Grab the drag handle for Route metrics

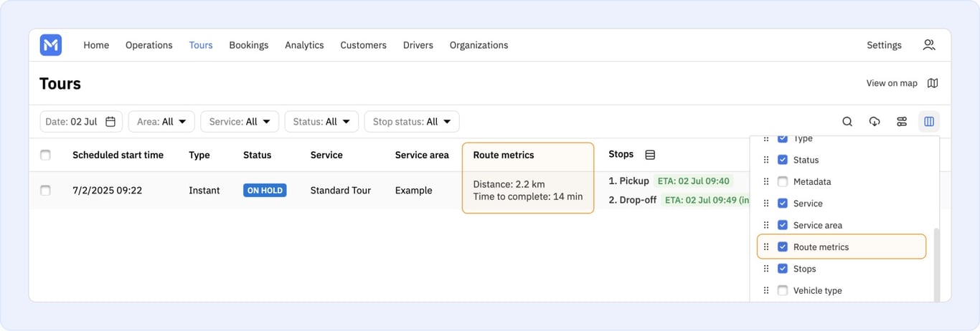pyautogui.click(x=765, y=247)
